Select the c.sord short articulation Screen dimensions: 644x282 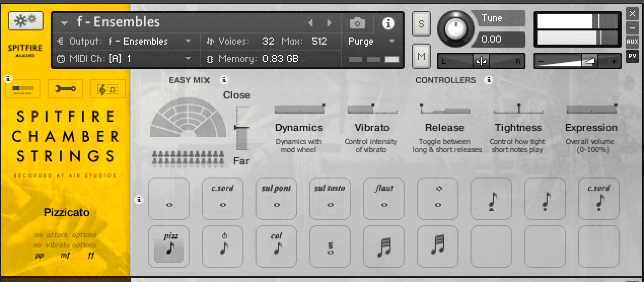[x=599, y=199]
